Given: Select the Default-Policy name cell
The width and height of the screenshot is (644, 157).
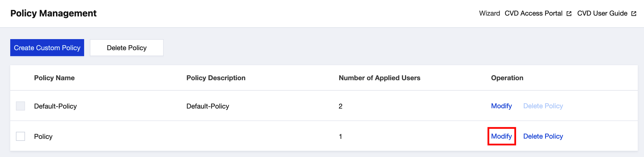Looking at the screenshot, I should pyautogui.click(x=55, y=106).
